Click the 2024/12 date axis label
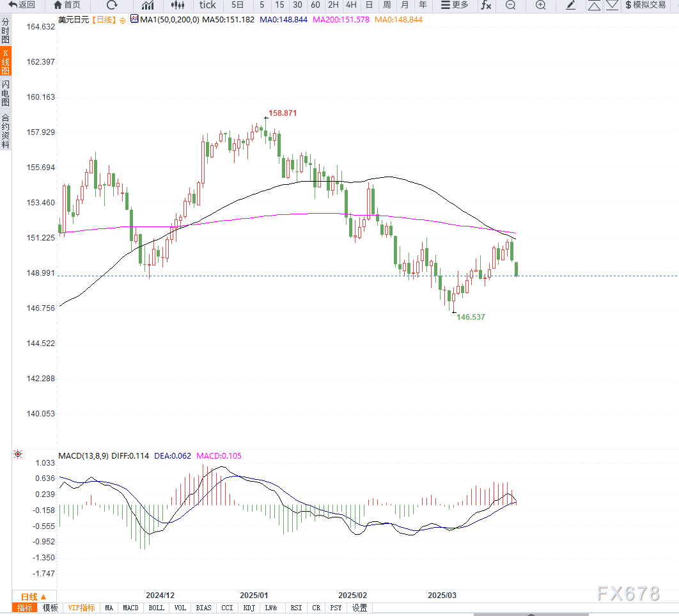This screenshot has width=679, height=616. point(160,595)
